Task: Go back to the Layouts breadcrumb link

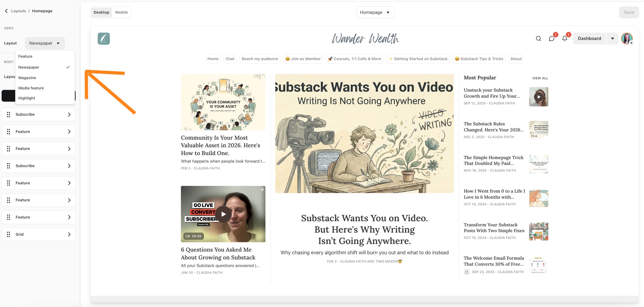Action: [19, 11]
